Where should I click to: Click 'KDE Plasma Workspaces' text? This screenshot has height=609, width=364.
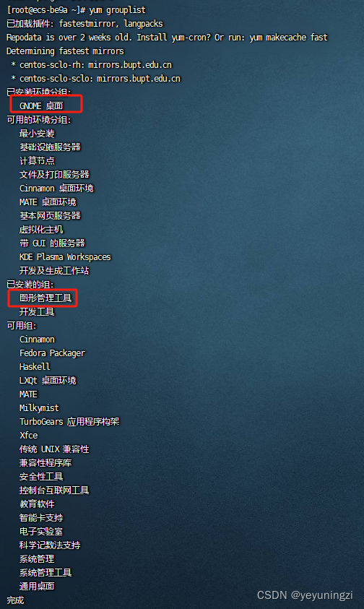coord(65,257)
